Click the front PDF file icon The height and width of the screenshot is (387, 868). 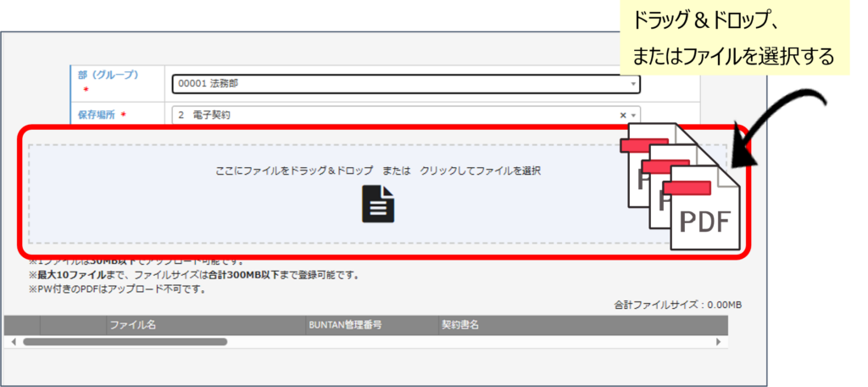click(x=705, y=212)
